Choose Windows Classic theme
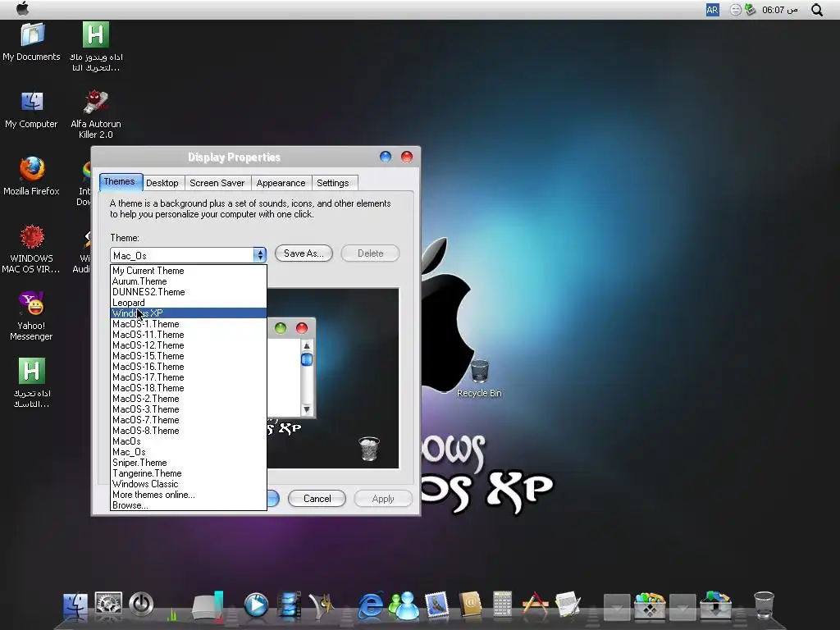840x630 pixels. pyautogui.click(x=189, y=484)
